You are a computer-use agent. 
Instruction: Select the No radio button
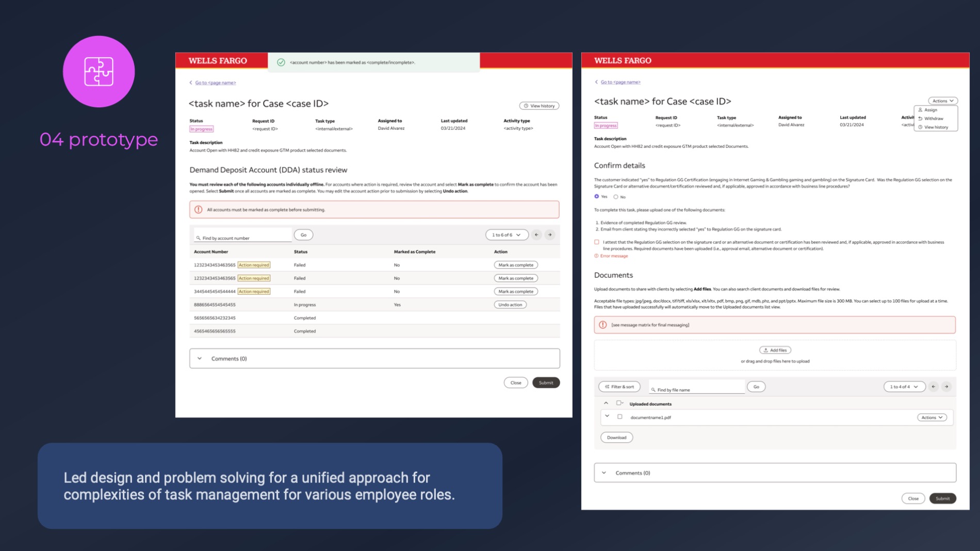(616, 197)
